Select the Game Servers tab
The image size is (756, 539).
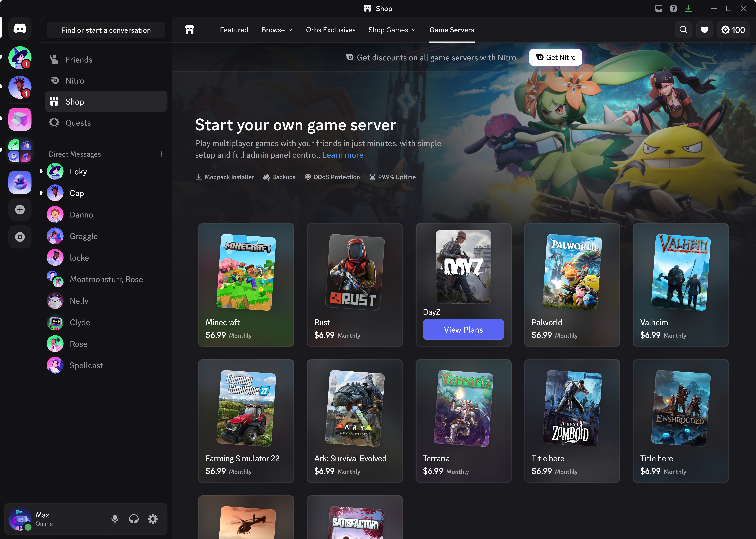[x=452, y=30]
